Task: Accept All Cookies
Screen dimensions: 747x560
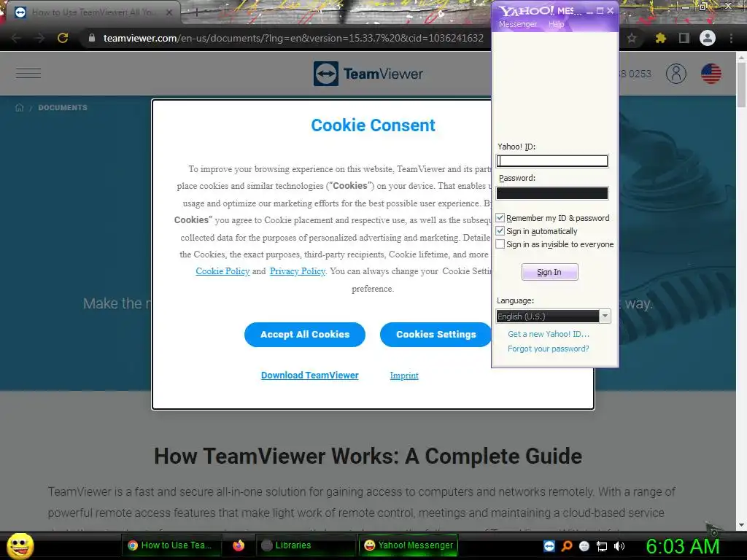Action: [x=305, y=334]
